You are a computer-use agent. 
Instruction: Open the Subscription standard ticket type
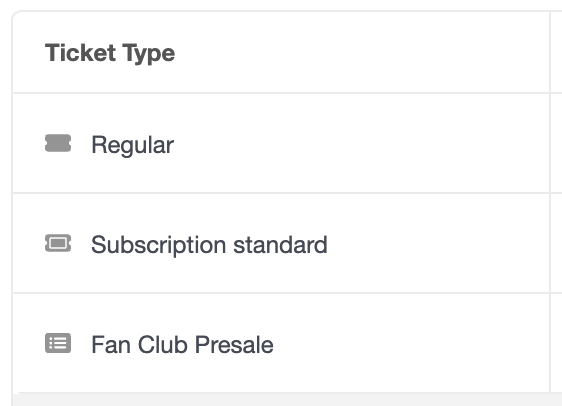tap(209, 245)
